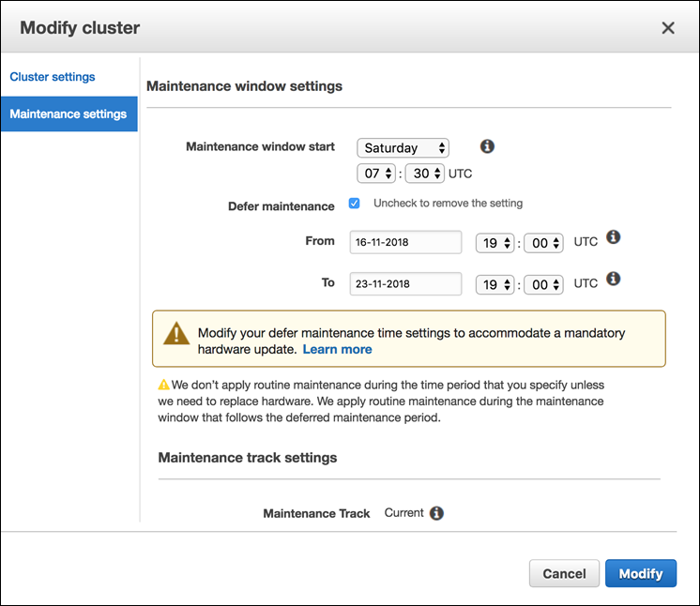This screenshot has height=606, width=700.
Task: Open the To minute 00 dropdown
Action: 542,283
